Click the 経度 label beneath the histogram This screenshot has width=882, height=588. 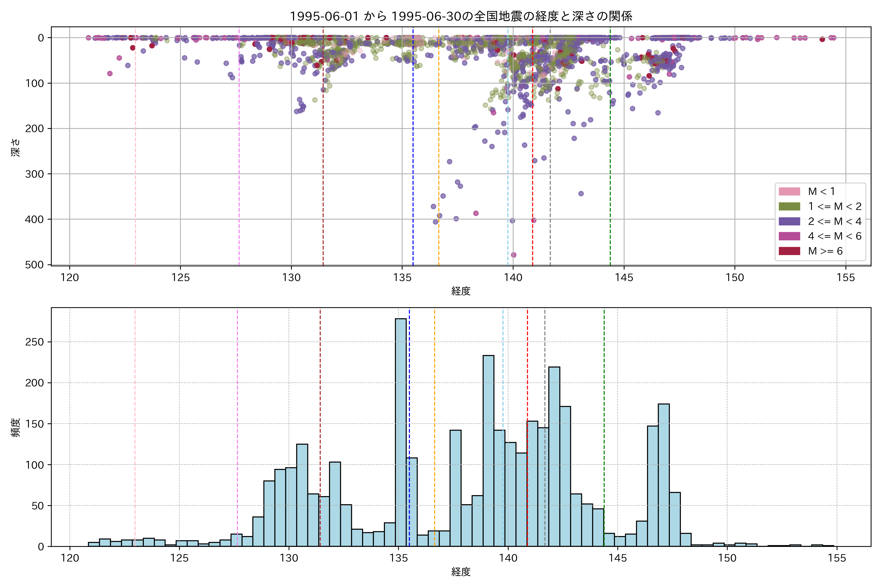click(x=461, y=572)
